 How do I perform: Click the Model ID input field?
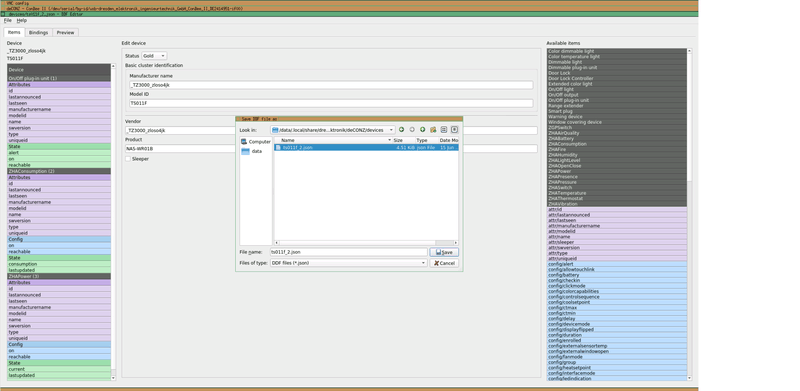click(x=331, y=103)
